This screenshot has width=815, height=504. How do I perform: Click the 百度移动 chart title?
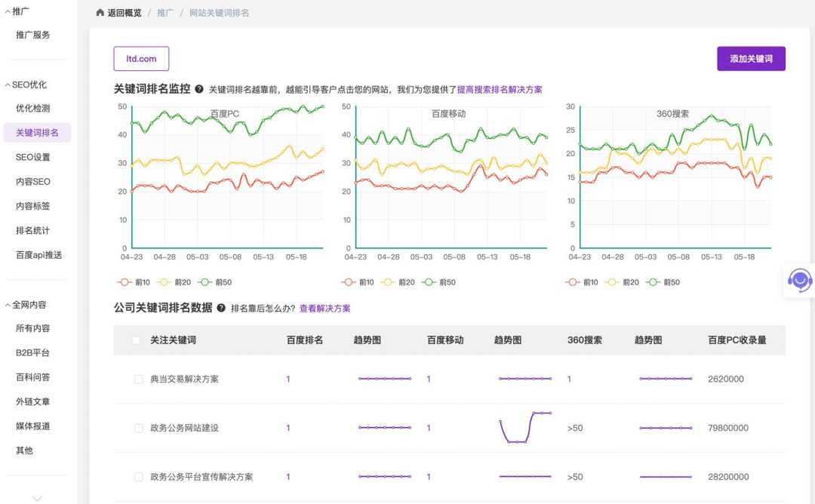pos(448,113)
